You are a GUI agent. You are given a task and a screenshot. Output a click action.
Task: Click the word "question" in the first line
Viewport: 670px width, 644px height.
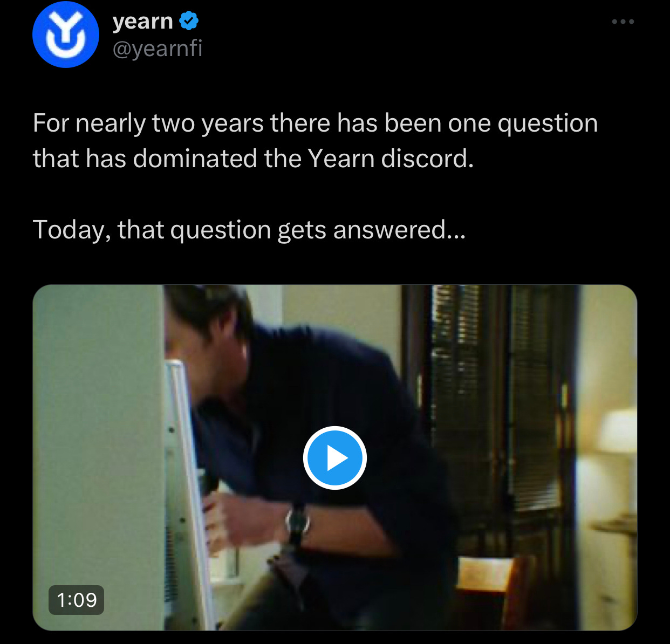tap(548, 124)
